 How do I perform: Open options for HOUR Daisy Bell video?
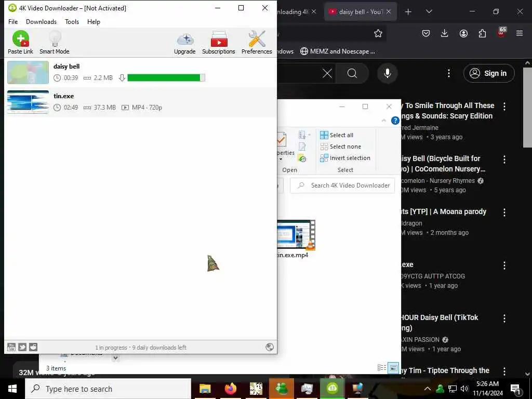click(x=504, y=318)
